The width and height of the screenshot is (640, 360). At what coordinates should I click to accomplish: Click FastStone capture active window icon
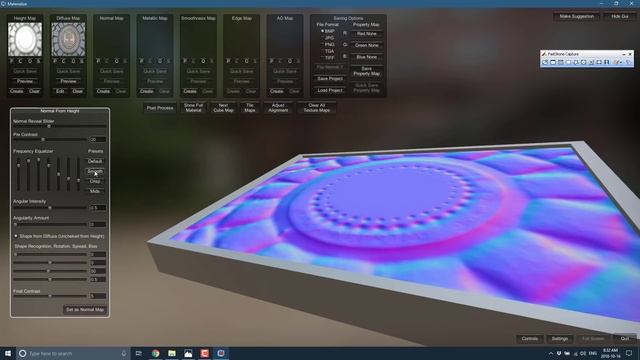pyautogui.click(x=553, y=62)
